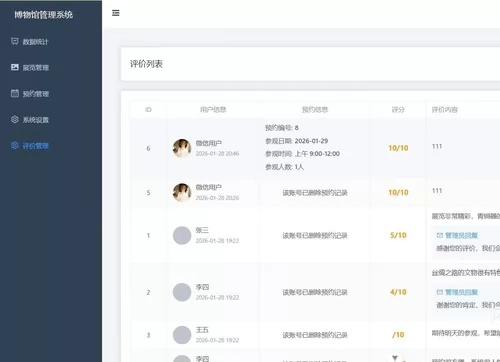The width and height of the screenshot is (500, 362).
Task: Click ID number 1 in 张三's row
Action: (x=148, y=235)
